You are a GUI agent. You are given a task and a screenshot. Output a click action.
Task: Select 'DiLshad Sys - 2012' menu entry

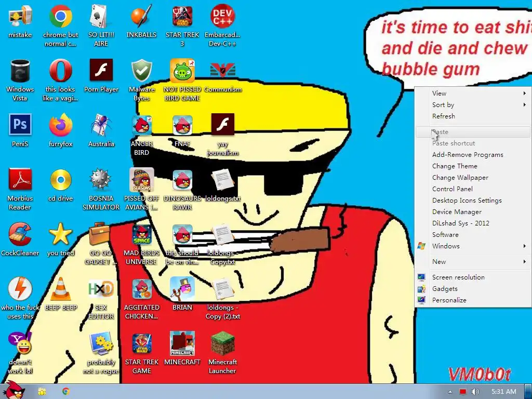pos(473,223)
